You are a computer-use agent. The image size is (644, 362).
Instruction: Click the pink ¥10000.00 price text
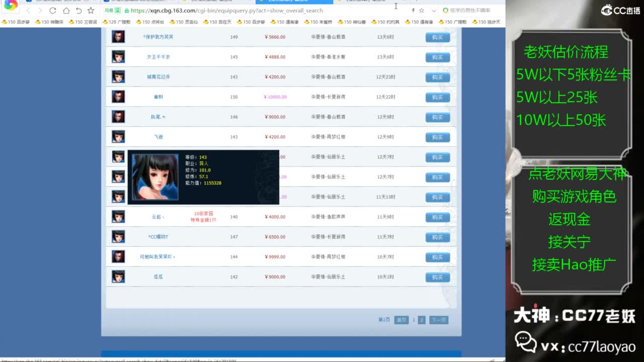point(275,97)
